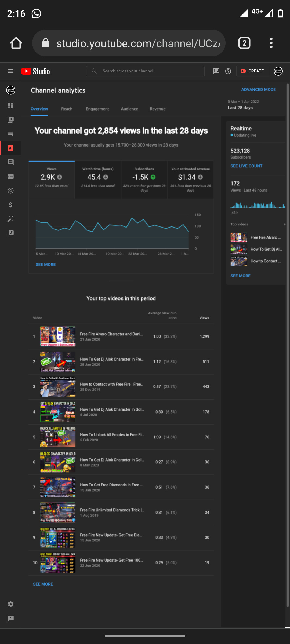Open thumbnail of video dated 28 Jan 2020

[58, 362]
